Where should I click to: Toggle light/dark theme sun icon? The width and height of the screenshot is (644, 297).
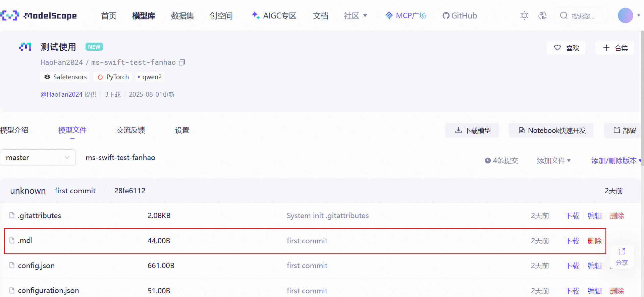click(x=524, y=15)
